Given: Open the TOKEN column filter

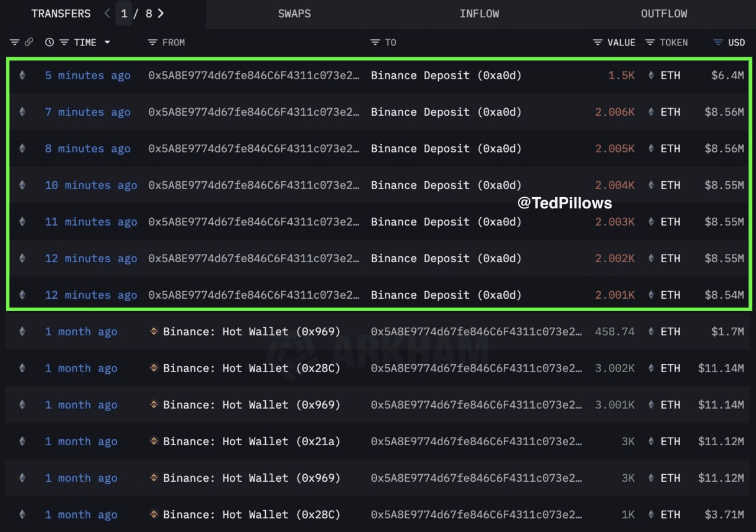Looking at the screenshot, I should pyautogui.click(x=650, y=42).
